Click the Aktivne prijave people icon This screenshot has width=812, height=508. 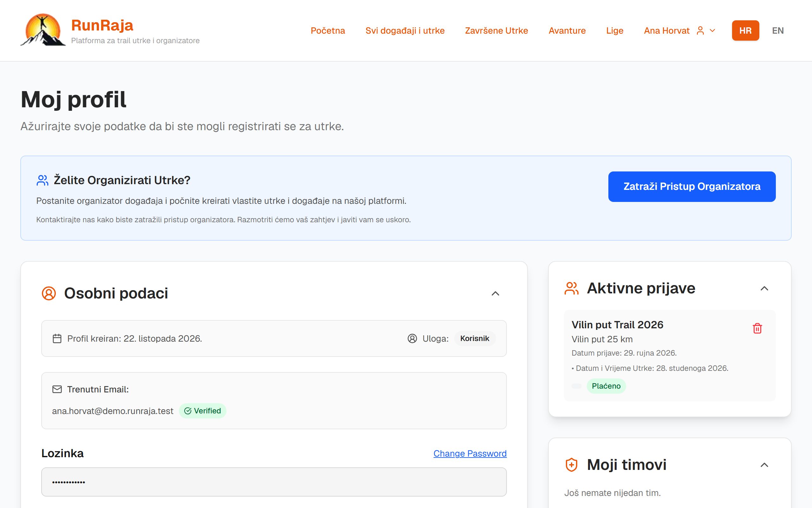click(x=572, y=288)
